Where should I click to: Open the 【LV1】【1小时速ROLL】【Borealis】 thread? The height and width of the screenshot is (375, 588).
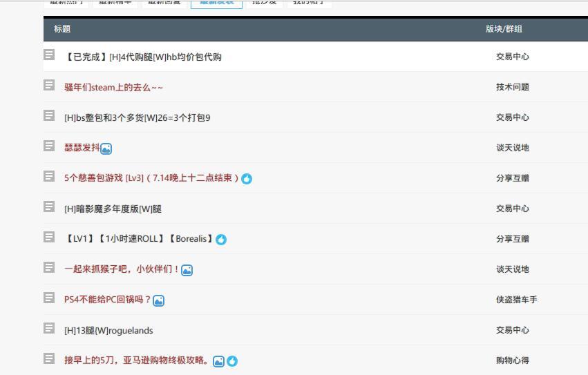point(140,239)
